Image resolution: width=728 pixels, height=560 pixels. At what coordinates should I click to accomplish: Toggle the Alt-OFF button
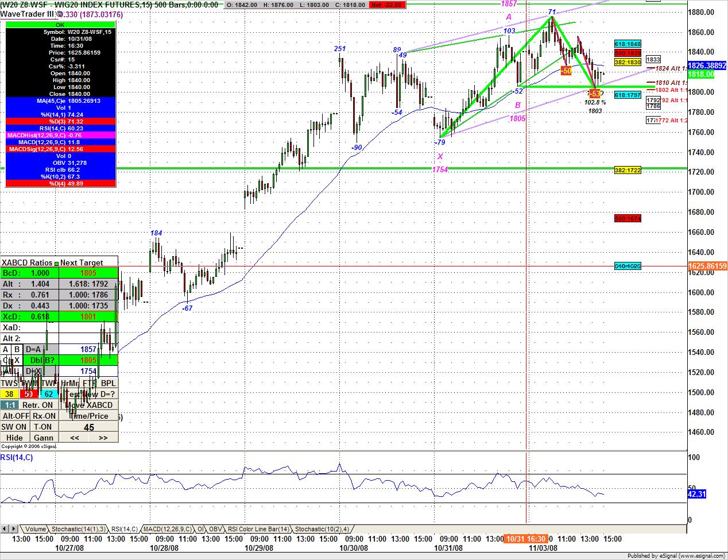16,416
